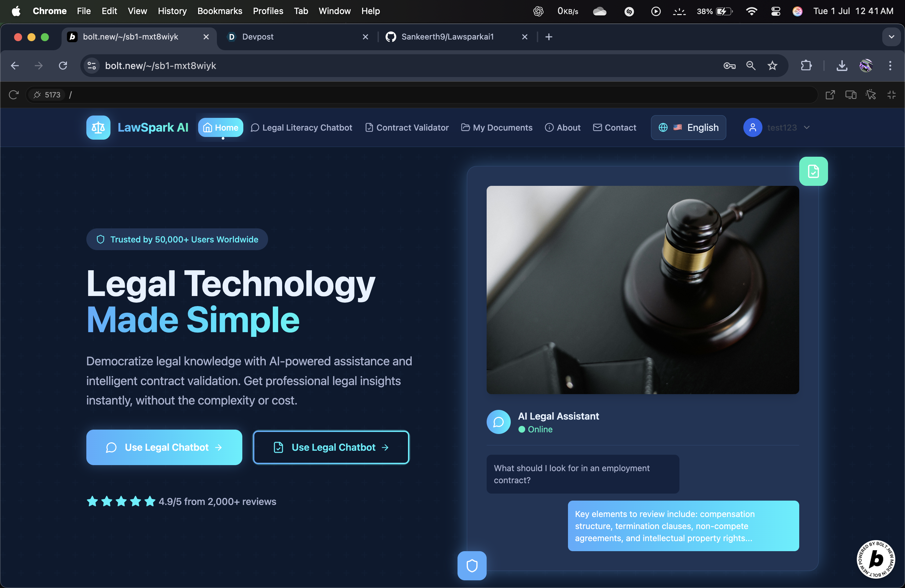This screenshot has height=588, width=905.
Task: Open the Contract Validator nav item
Action: tap(407, 128)
